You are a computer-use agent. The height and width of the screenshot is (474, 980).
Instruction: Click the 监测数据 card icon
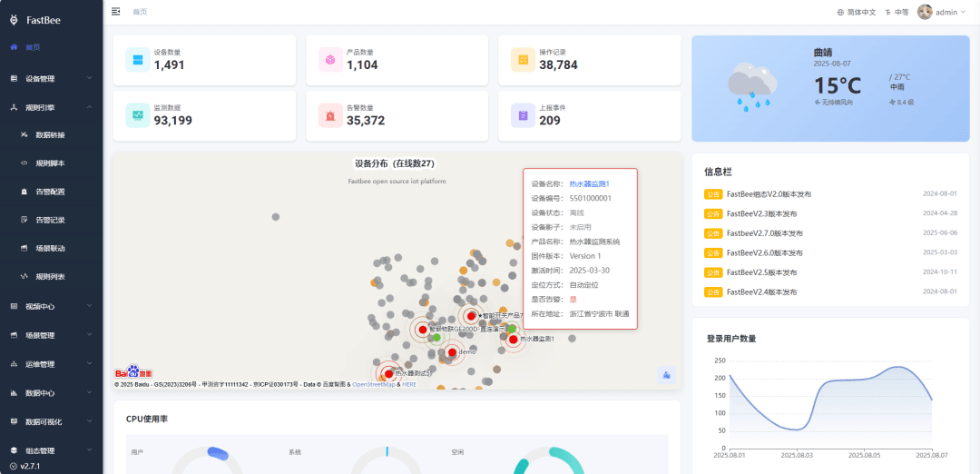(138, 115)
